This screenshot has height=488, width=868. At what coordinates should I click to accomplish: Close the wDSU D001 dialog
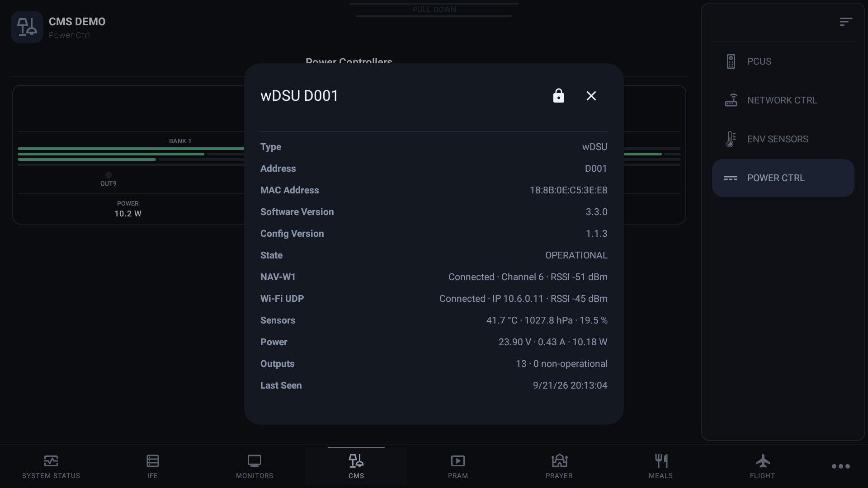point(591,96)
